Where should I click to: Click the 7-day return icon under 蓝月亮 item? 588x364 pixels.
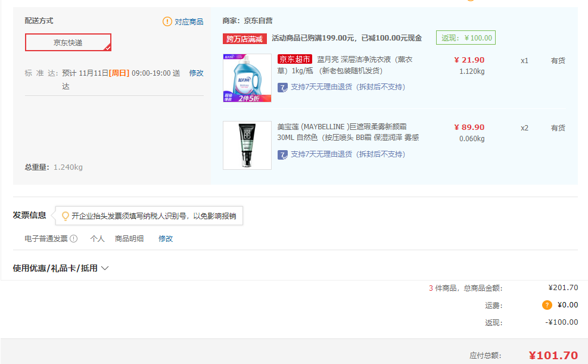(x=282, y=88)
